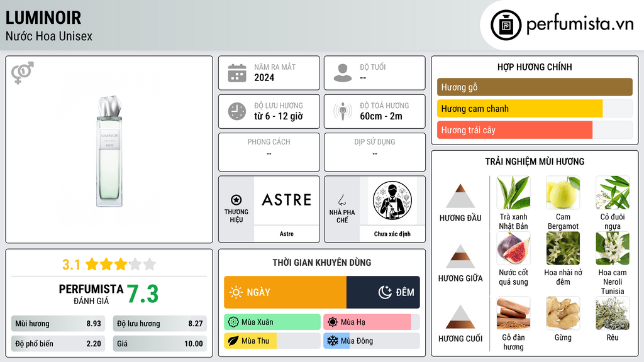Viewport: 644px width, 362px height.
Task: Click the perfumista.vn bottle logo icon
Action: coord(506,25)
